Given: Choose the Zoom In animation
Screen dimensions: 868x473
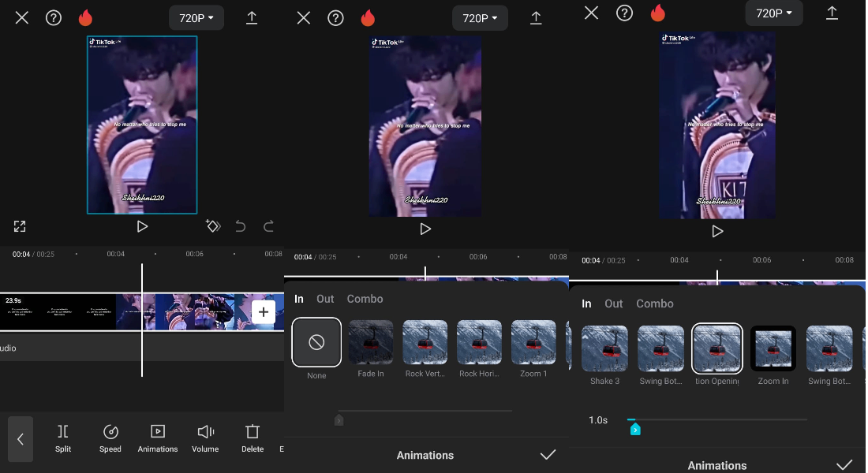Looking at the screenshot, I should tap(773, 356).
